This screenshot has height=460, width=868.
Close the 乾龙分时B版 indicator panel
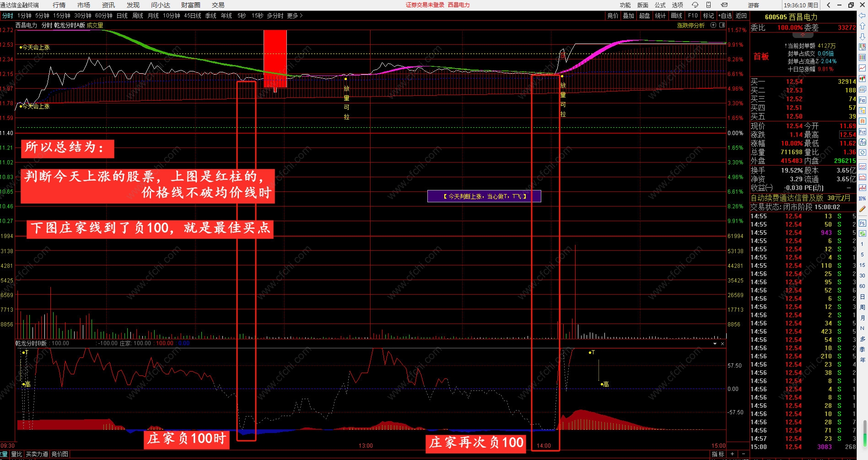(722, 344)
